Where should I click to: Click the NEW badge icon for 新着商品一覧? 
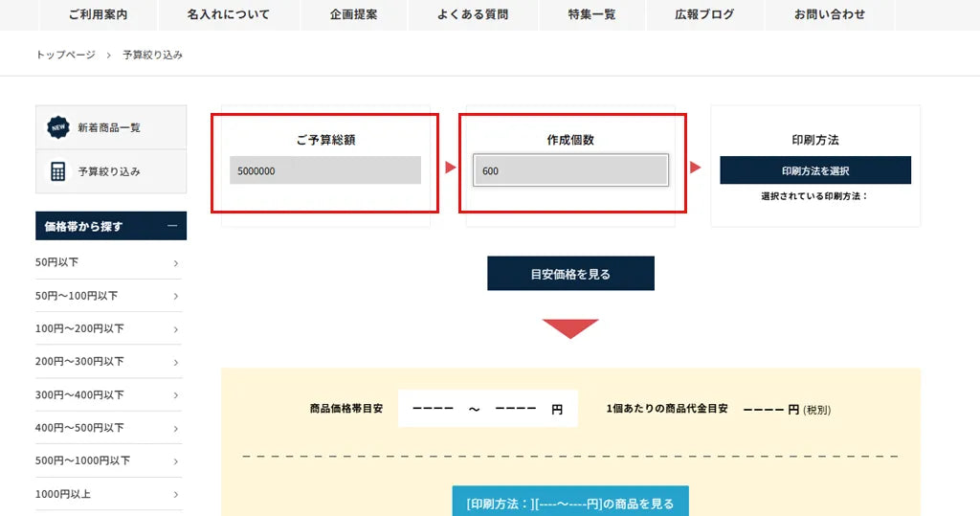58,127
